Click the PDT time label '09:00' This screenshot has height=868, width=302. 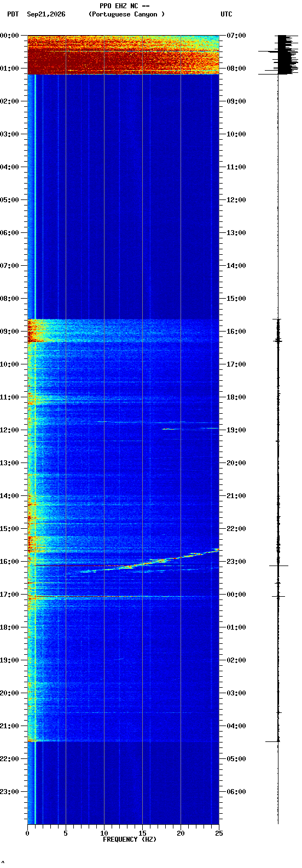click(x=9, y=332)
